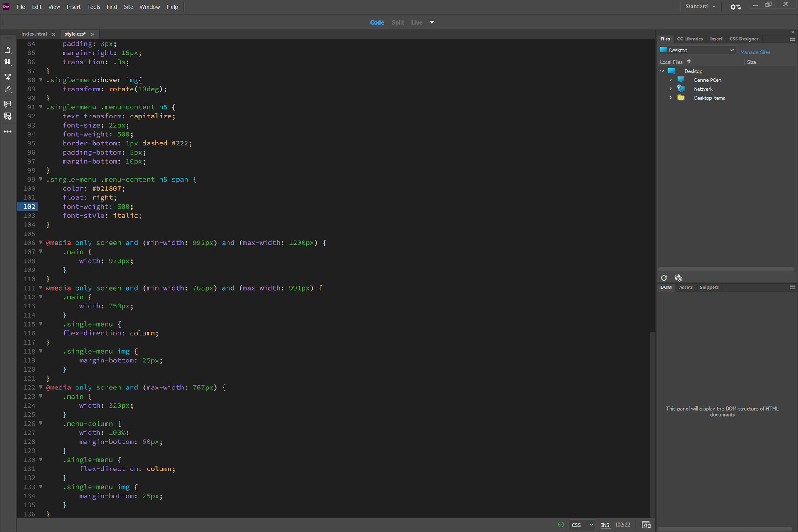Collapse code fold triangle at line 99

tap(41, 179)
